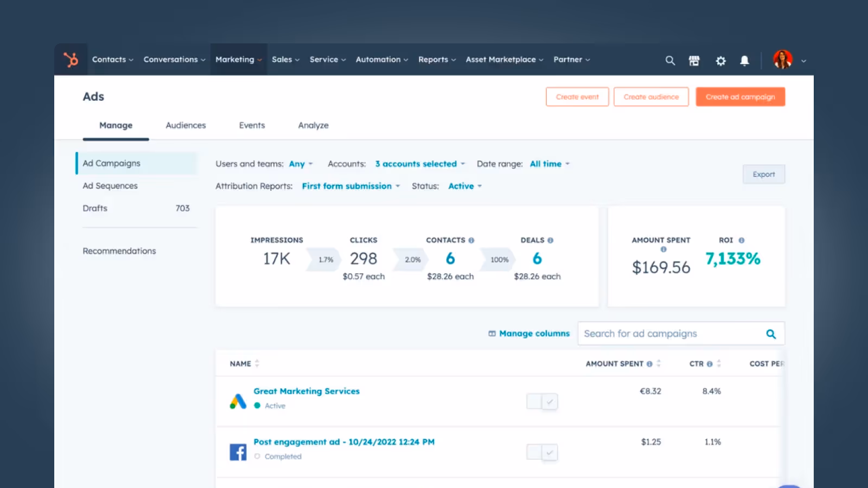This screenshot has width=868, height=488.
Task: Toggle the Post engagement ad campaign switch
Action: pyautogui.click(x=542, y=452)
